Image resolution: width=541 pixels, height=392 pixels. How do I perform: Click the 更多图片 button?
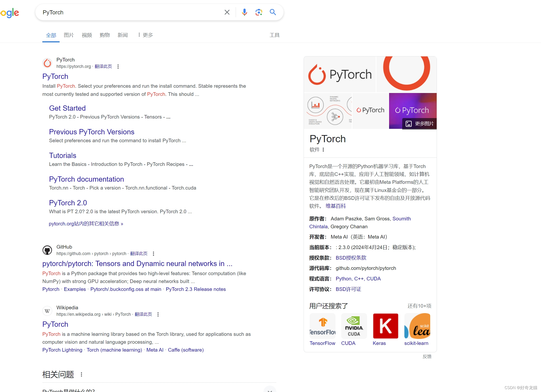click(x=419, y=124)
